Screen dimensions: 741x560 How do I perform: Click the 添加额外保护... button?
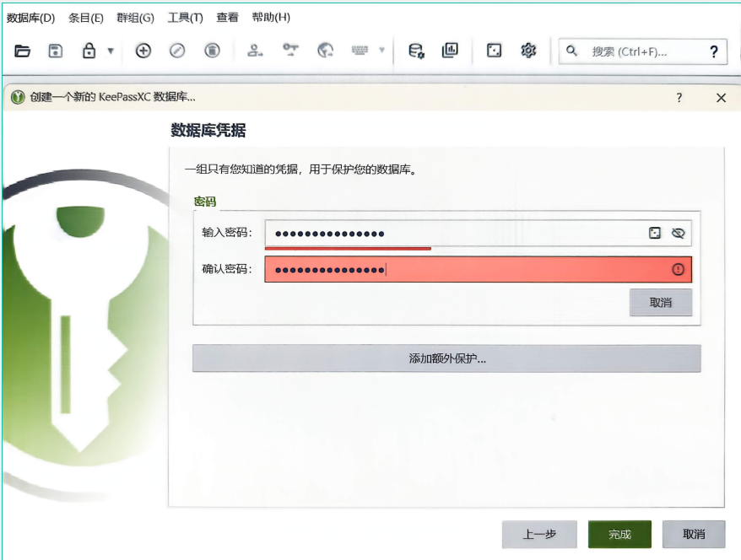[446, 358]
